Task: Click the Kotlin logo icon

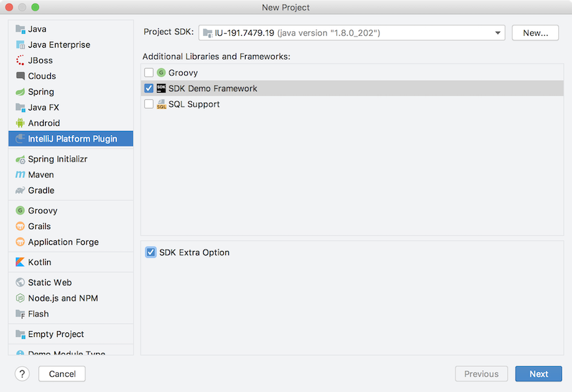Action: coord(20,262)
